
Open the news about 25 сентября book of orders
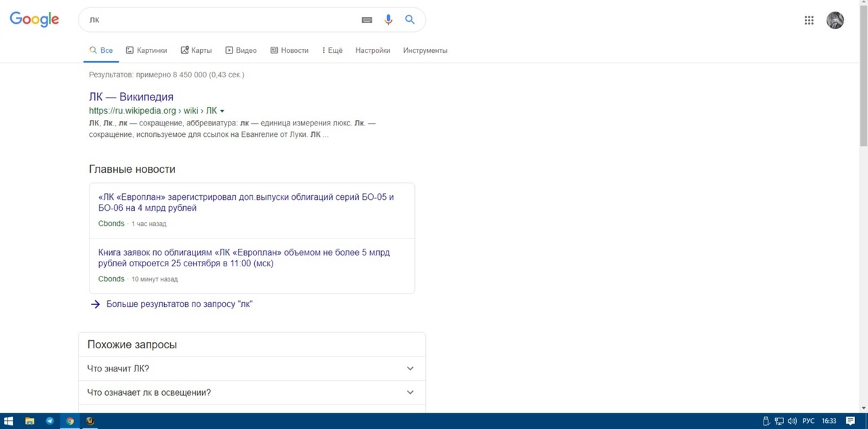(243, 258)
